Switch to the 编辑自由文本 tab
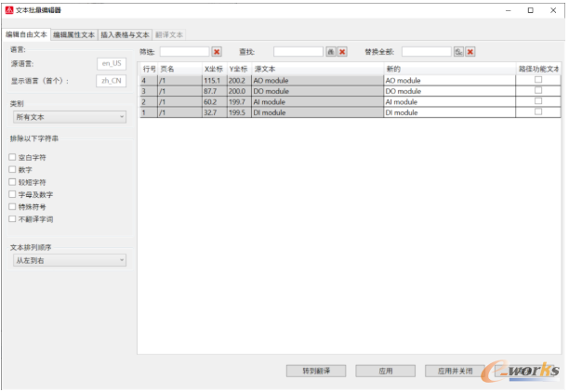This screenshot has height=392, width=569. [x=26, y=34]
